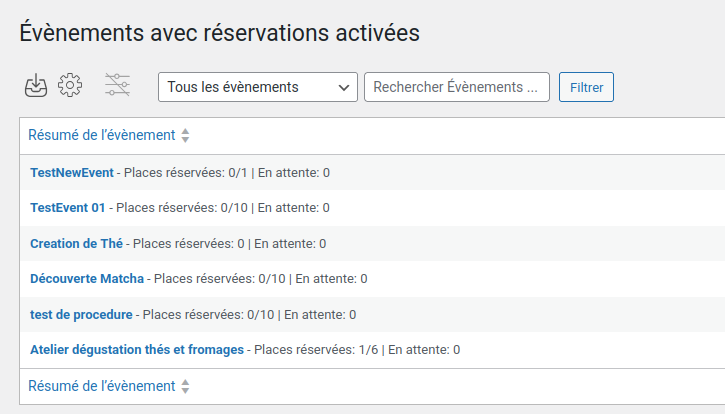Open the 'test de procedure' event
Image resolution: width=725 pixels, height=414 pixels.
pyautogui.click(x=81, y=314)
